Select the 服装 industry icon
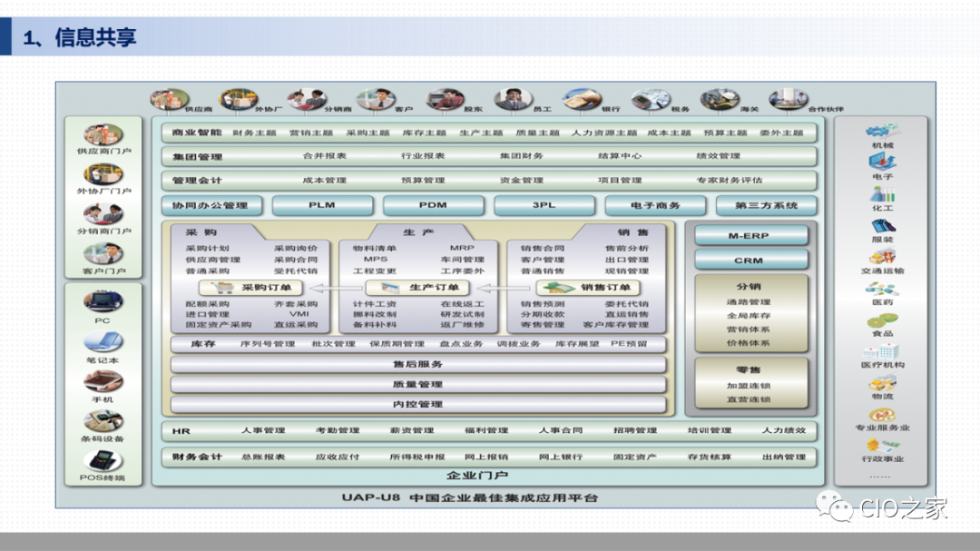Screen dimensions: 980x551 (x=882, y=226)
